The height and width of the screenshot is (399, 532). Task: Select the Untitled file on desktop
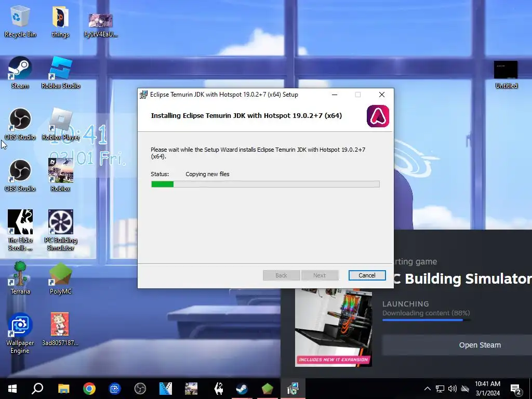click(506, 75)
